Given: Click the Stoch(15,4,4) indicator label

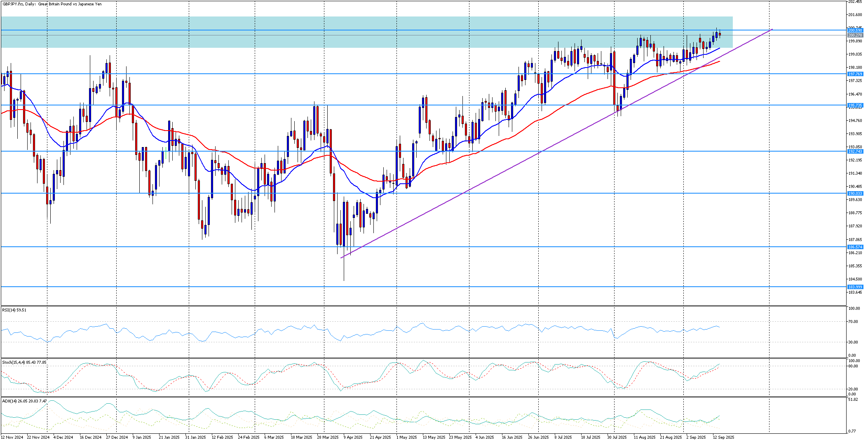Looking at the screenshot, I should click(x=24, y=362).
